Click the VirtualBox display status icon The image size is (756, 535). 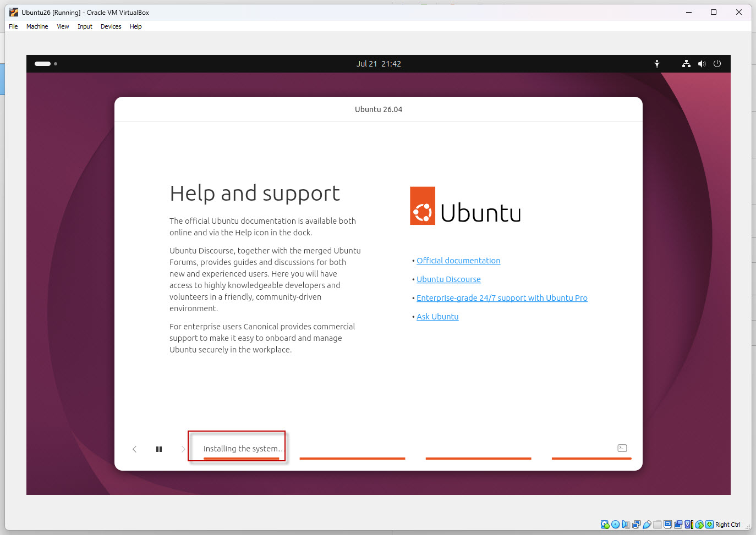[667, 525]
